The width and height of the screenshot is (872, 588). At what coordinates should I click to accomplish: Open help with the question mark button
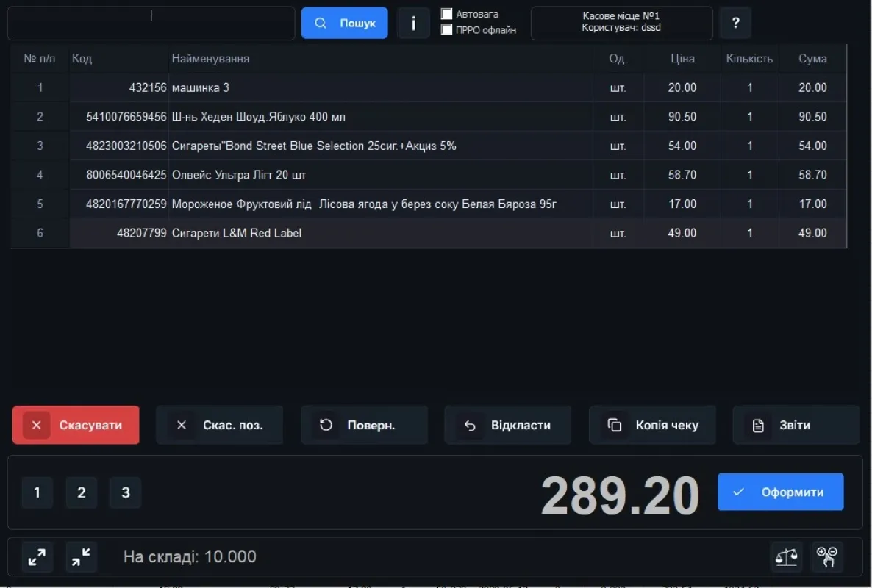pos(735,24)
